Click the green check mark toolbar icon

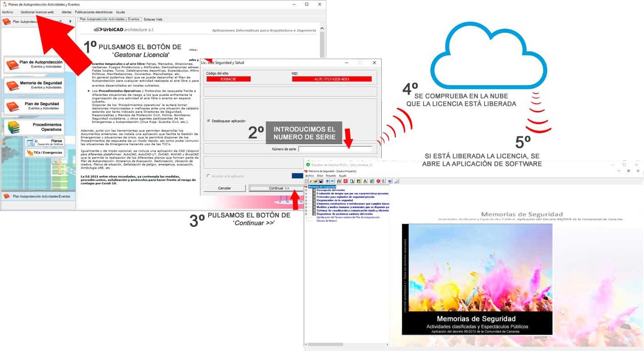(x=372, y=181)
